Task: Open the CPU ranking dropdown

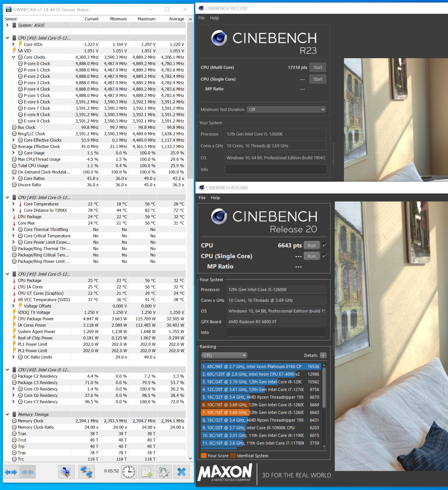Action: (x=224, y=355)
